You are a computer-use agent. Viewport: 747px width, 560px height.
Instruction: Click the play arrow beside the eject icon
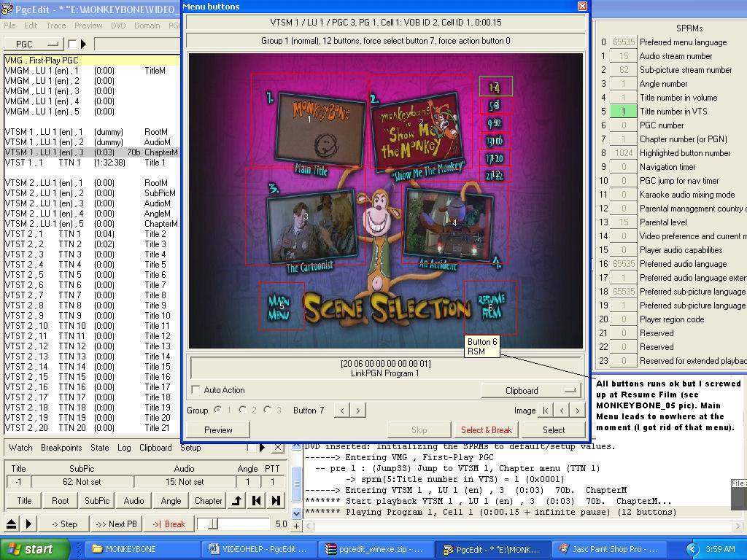tap(28, 524)
